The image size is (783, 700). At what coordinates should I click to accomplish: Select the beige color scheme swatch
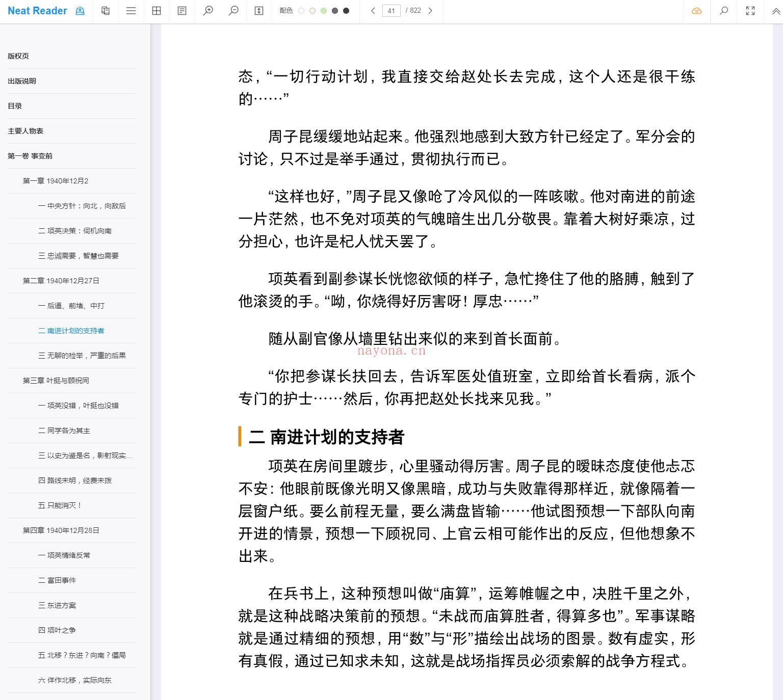[312, 11]
